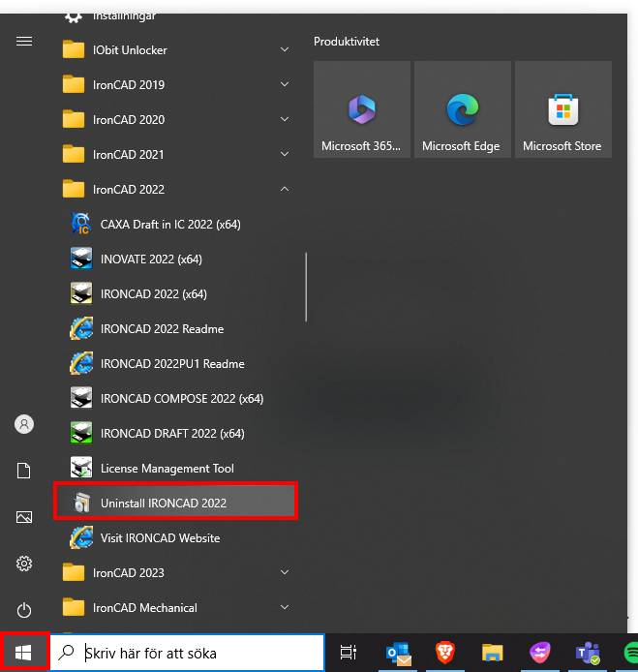Open Microsoft Teams from the taskbar
The width and height of the screenshot is (638, 672).
pyautogui.click(x=588, y=653)
